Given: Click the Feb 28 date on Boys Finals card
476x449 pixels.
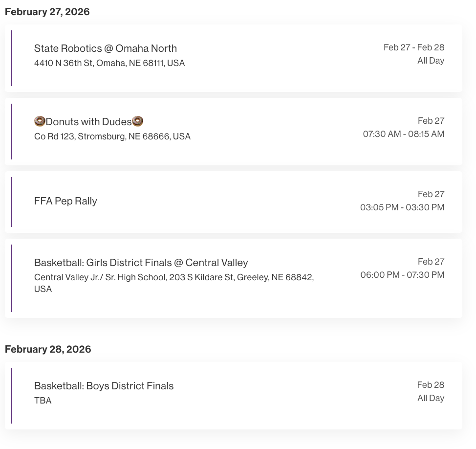Looking at the screenshot, I should 431,385.
